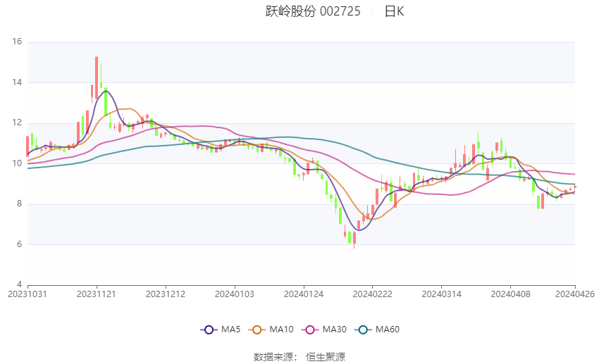Screen dimensions: 599x364
Task: Toggle the MA5 legend circle icon
Action: click(209, 330)
